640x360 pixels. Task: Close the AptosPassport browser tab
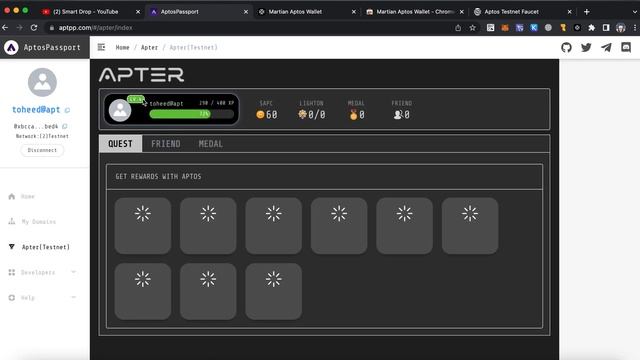coord(246,12)
